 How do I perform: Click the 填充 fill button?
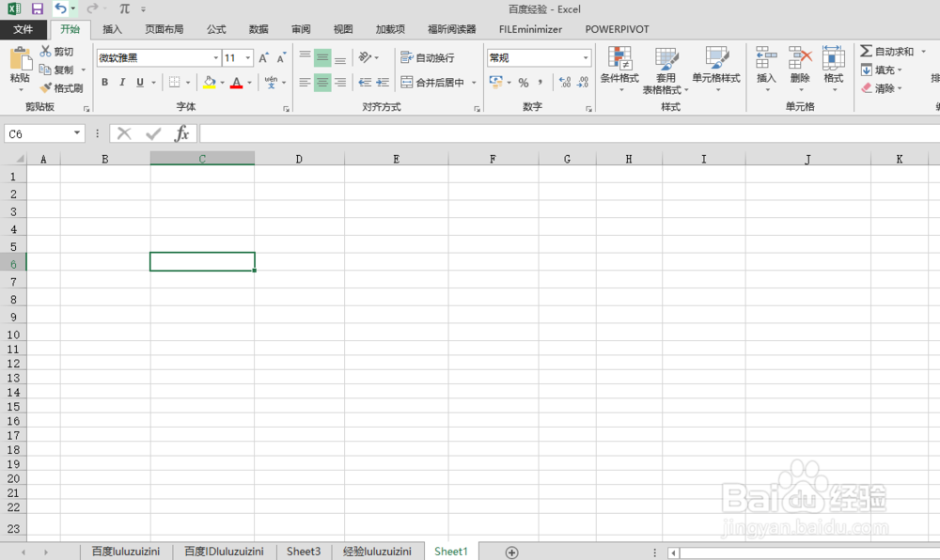coord(882,70)
